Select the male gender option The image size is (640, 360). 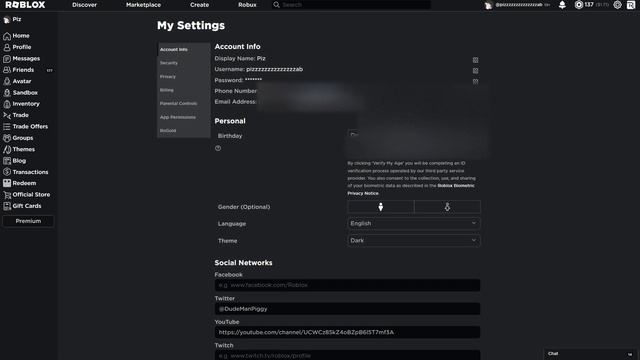[380, 207]
